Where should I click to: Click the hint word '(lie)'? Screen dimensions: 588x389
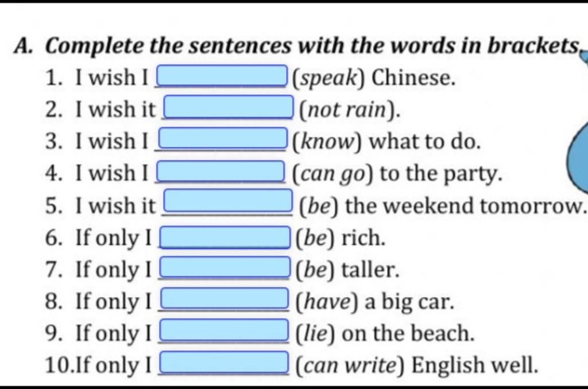[315, 333]
